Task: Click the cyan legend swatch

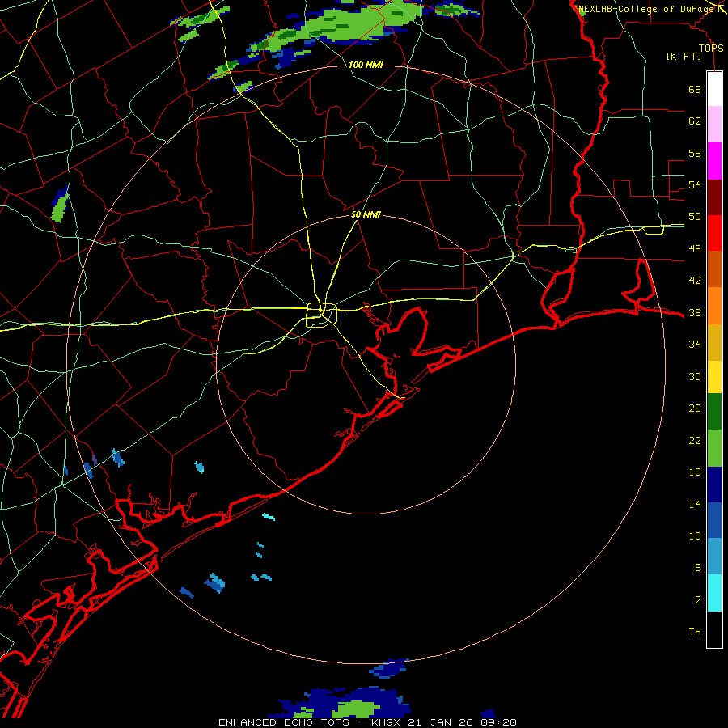Action: point(714,593)
